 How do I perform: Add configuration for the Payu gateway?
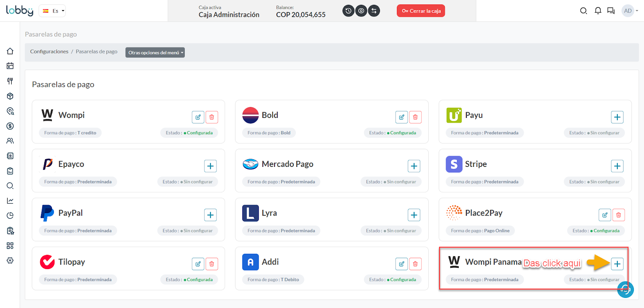click(617, 117)
